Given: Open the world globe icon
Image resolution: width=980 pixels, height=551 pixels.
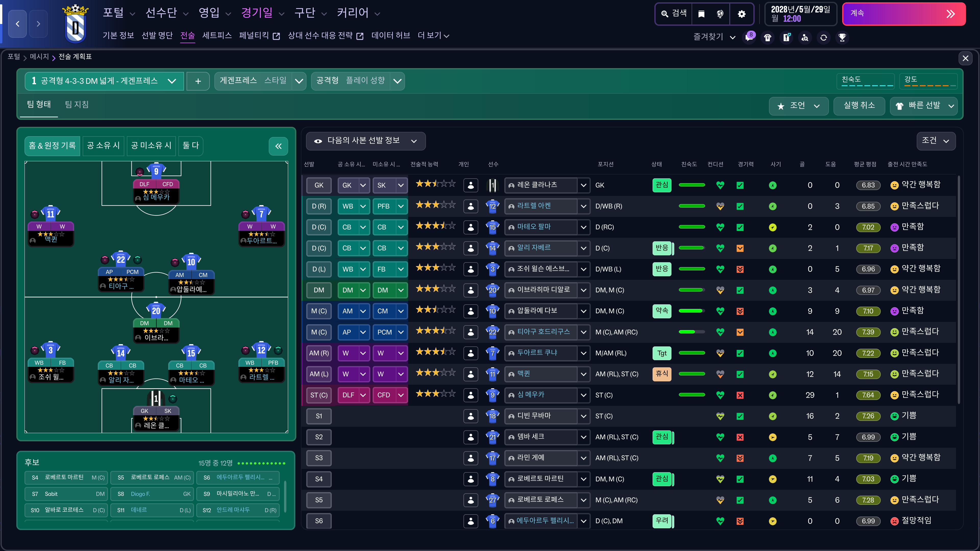Looking at the screenshot, I should pyautogui.click(x=720, y=14).
